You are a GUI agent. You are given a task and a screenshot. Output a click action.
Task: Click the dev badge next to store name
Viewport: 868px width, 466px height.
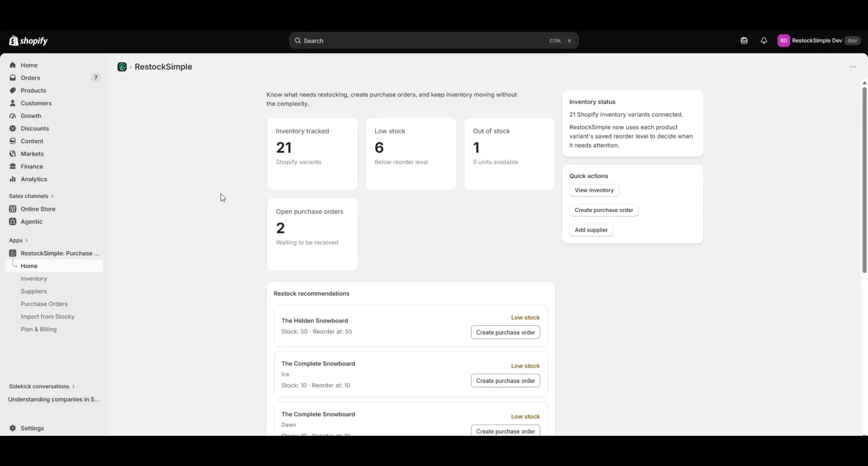(852, 41)
